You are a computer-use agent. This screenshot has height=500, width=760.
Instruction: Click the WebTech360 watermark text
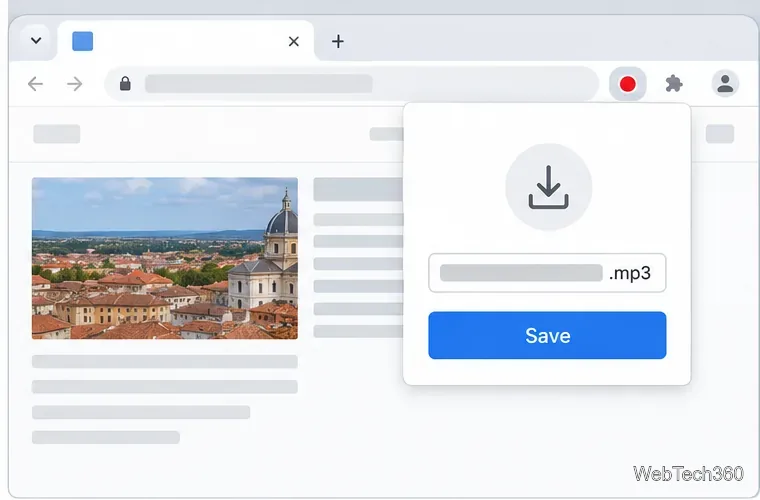click(x=688, y=473)
